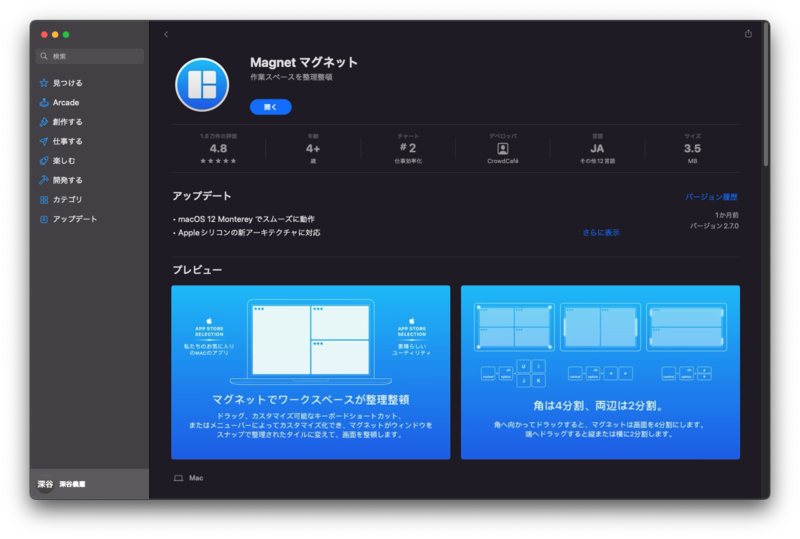The width and height of the screenshot is (800, 539).
Task: Click the 3.5 MB size value
Action: coord(692,149)
